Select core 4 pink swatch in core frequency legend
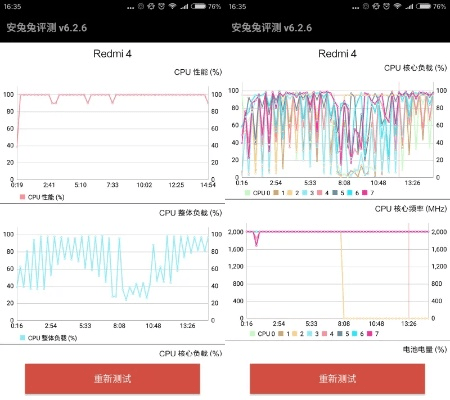 (x=324, y=333)
